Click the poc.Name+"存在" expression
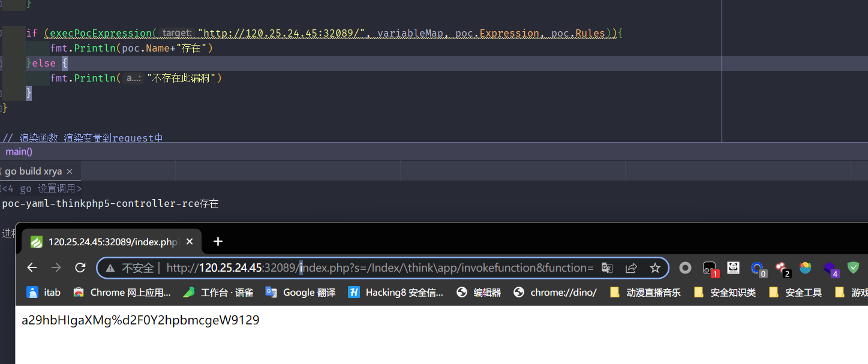This screenshot has height=364, width=868. pos(164,48)
